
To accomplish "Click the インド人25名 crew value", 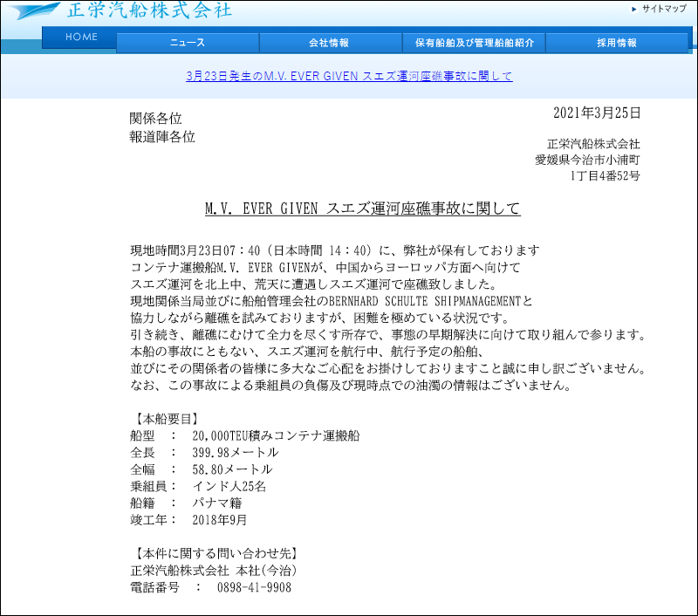I will pos(229,487).
